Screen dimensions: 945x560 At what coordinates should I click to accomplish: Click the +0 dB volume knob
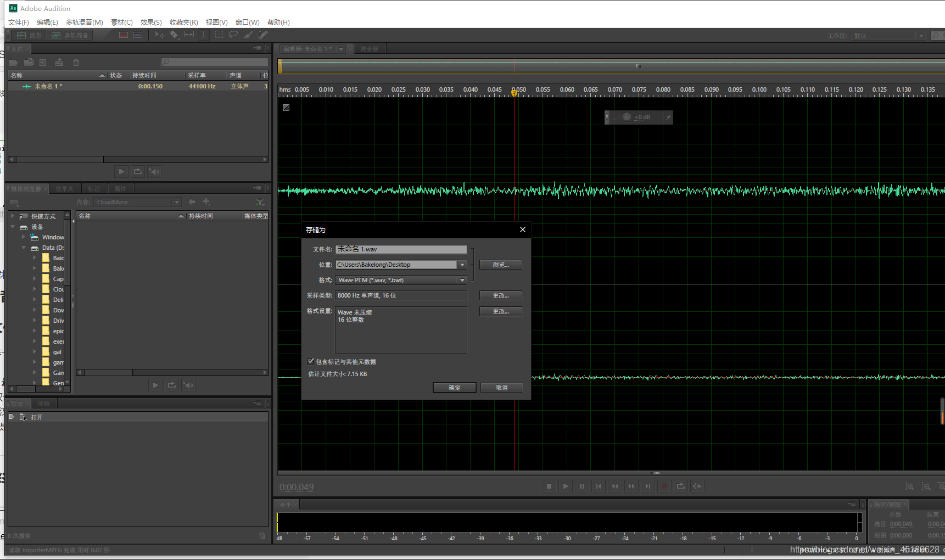point(627,117)
